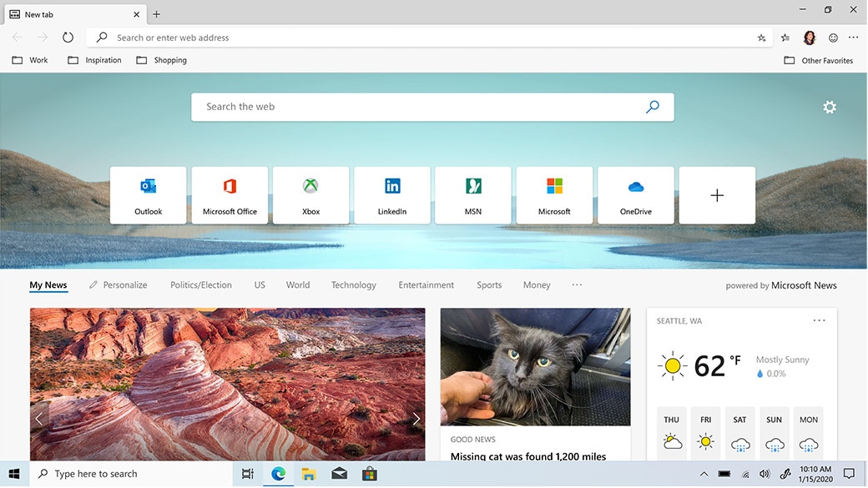Click the refresh page button

click(68, 38)
